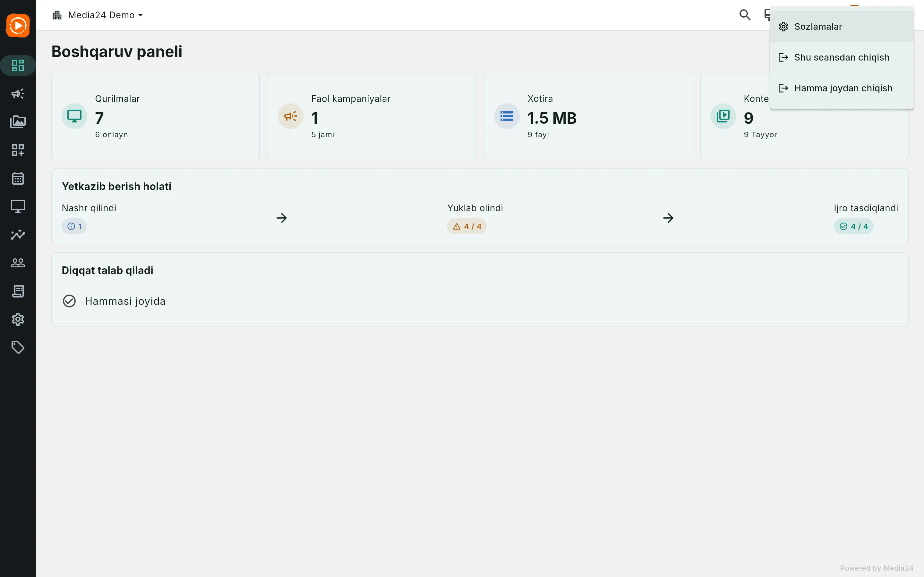
Task: Open the reports receipt sidebar icon
Action: point(18,291)
